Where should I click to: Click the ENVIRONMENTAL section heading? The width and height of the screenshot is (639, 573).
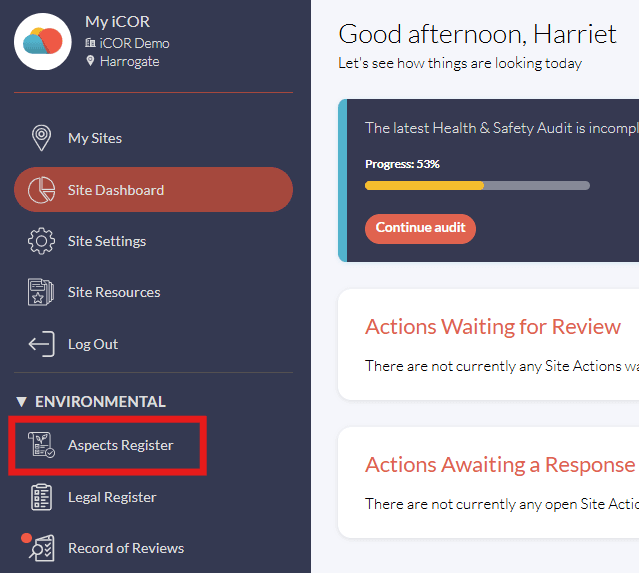pyautogui.click(x=100, y=402)
